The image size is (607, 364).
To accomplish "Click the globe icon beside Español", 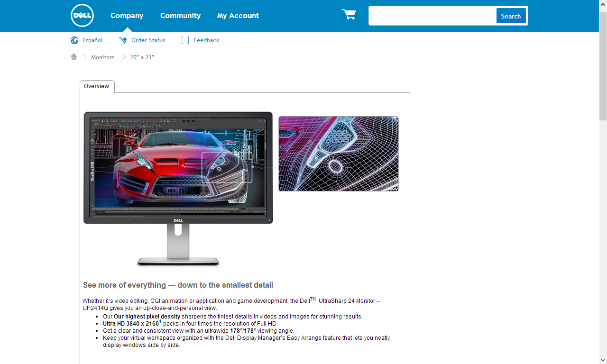I will pos(74,40).
